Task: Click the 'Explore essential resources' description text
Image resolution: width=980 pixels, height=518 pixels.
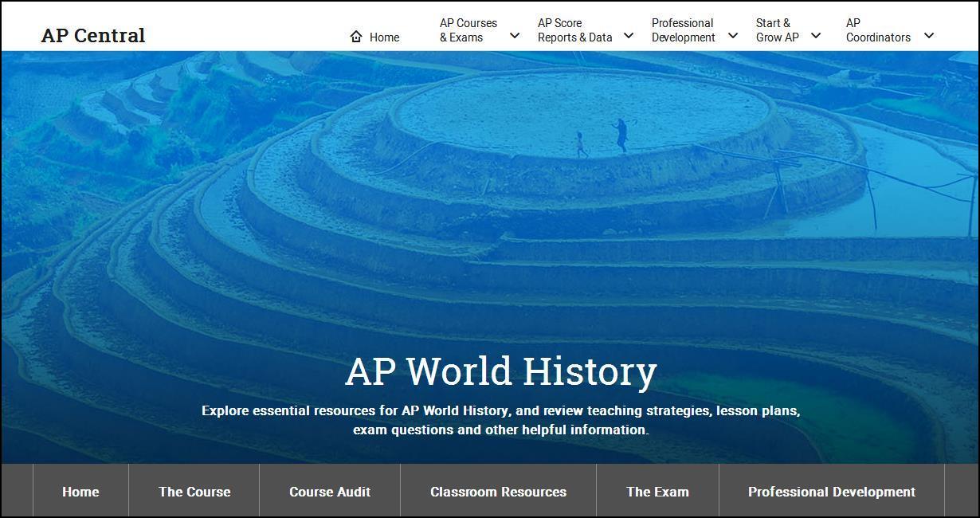Action: click(x=501, y=420)
